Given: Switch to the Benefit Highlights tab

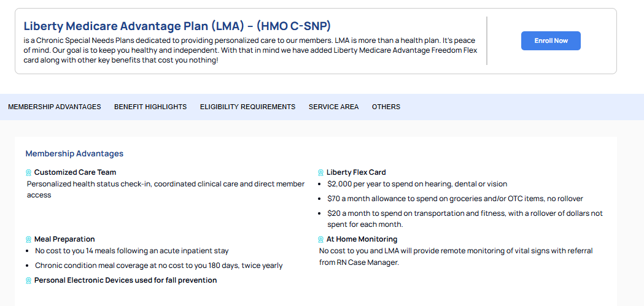Looking at the screenshot, I should [150, 107].
